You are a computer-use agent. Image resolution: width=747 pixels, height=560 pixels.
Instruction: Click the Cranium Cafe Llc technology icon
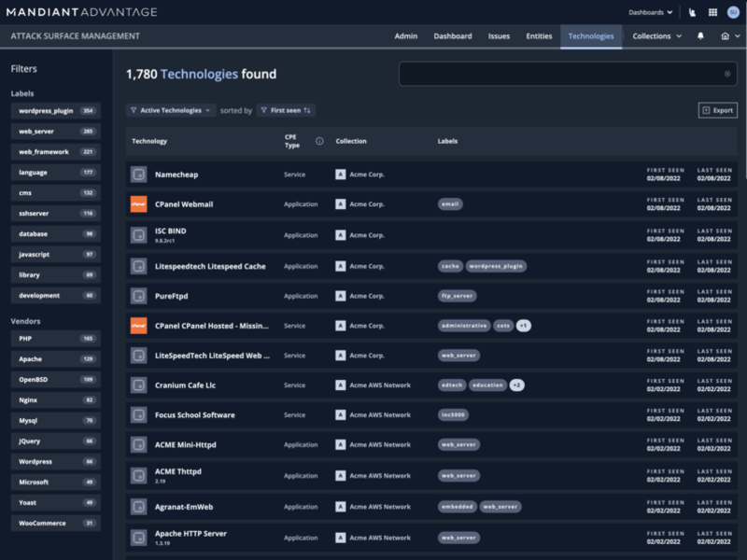(x=138, y=385)
